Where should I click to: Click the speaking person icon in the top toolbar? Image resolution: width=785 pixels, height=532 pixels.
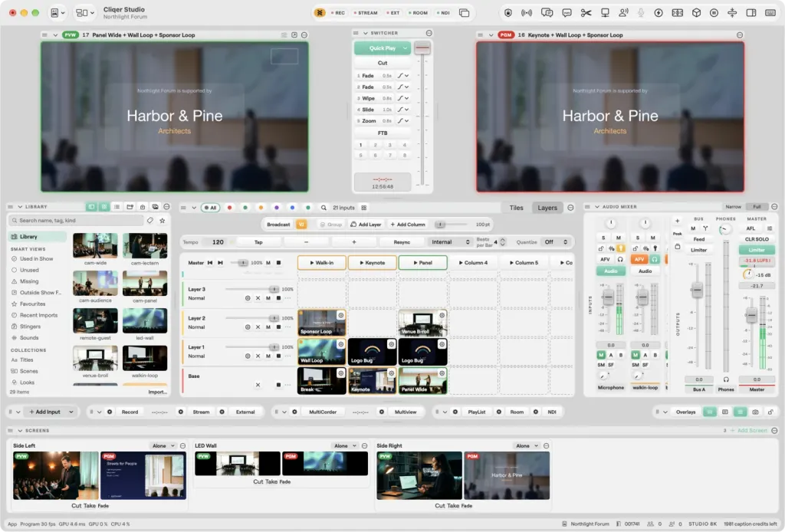click(x=623, y=13)
